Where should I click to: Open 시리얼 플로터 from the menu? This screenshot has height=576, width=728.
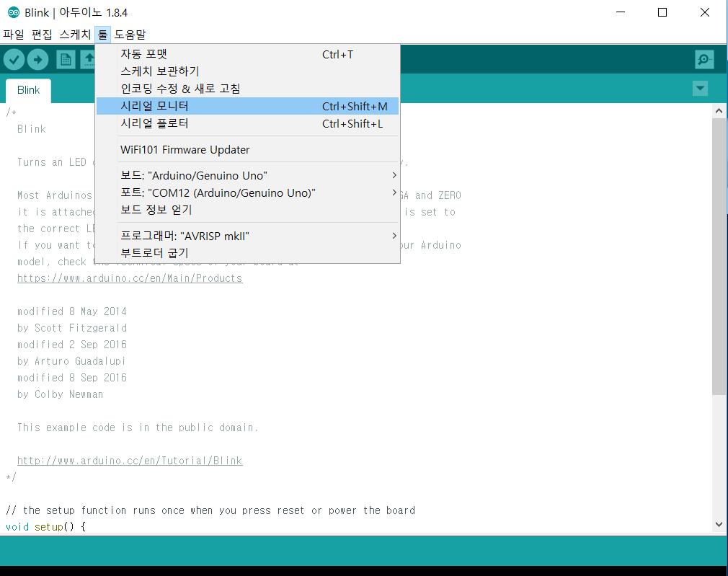click(x=247, y=123)
